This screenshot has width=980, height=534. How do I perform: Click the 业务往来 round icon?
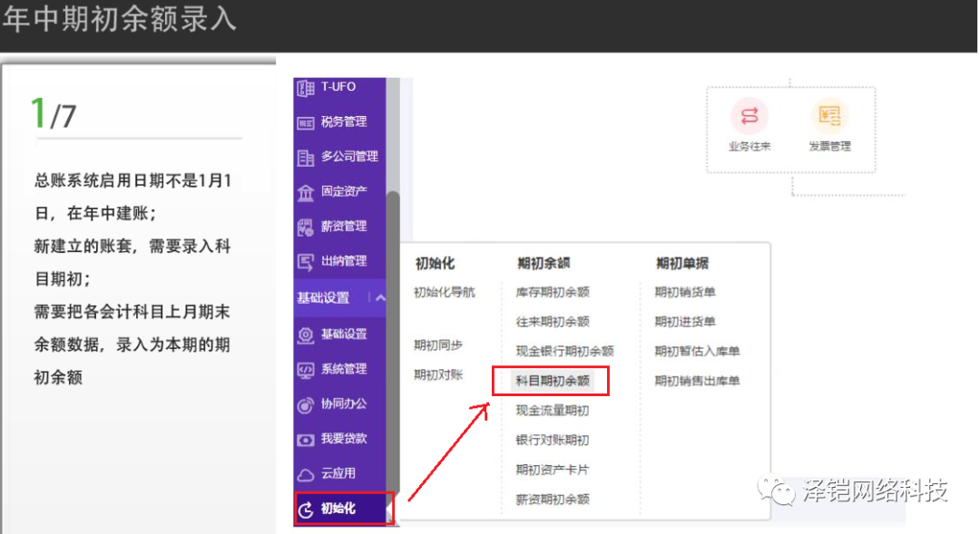750,116
